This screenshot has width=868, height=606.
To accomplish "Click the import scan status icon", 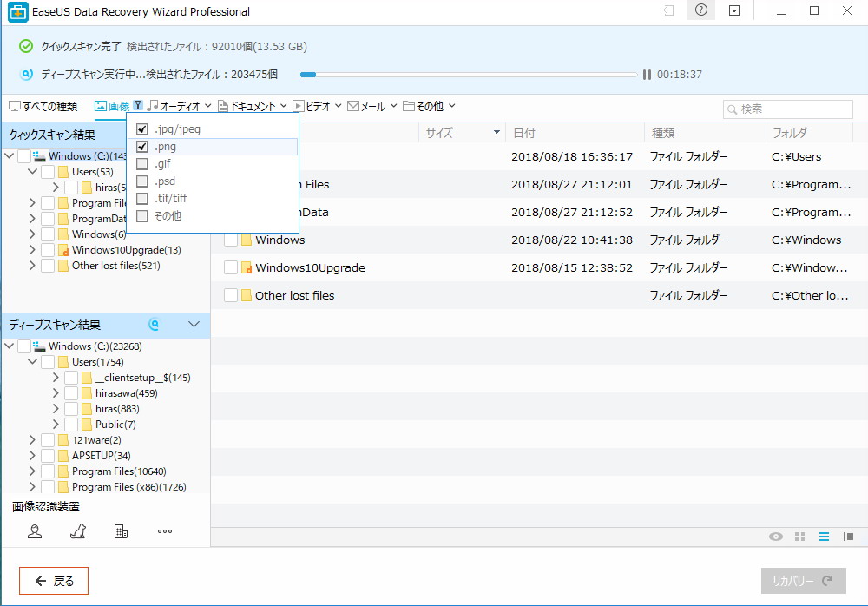I will click(x=668, y=10).
